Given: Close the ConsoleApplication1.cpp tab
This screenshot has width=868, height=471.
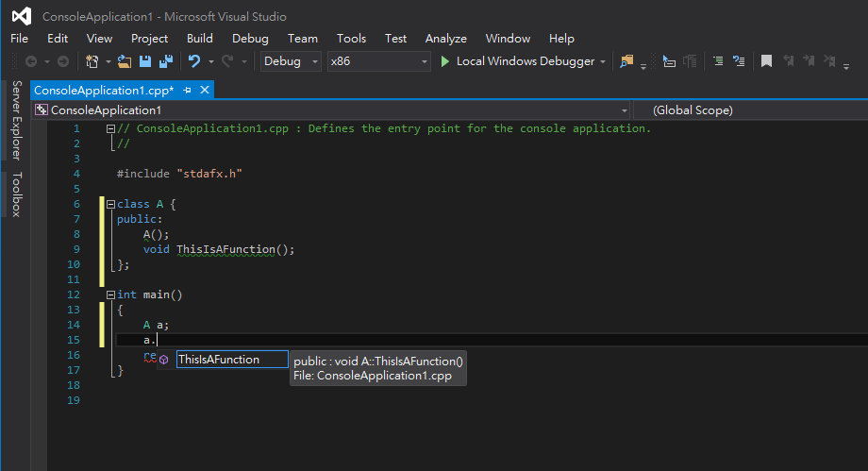Looking at the screenshot, I should (205, 90).
